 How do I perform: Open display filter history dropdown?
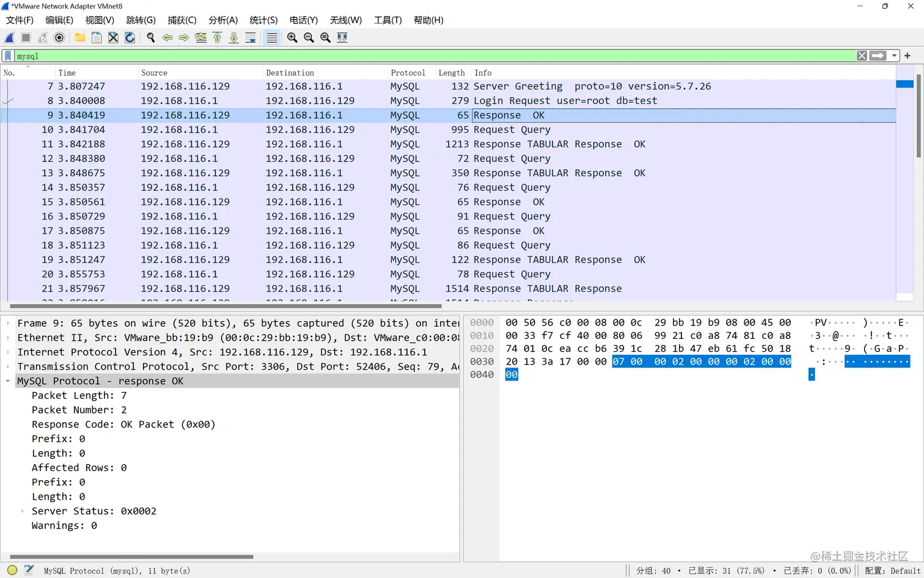894,56
